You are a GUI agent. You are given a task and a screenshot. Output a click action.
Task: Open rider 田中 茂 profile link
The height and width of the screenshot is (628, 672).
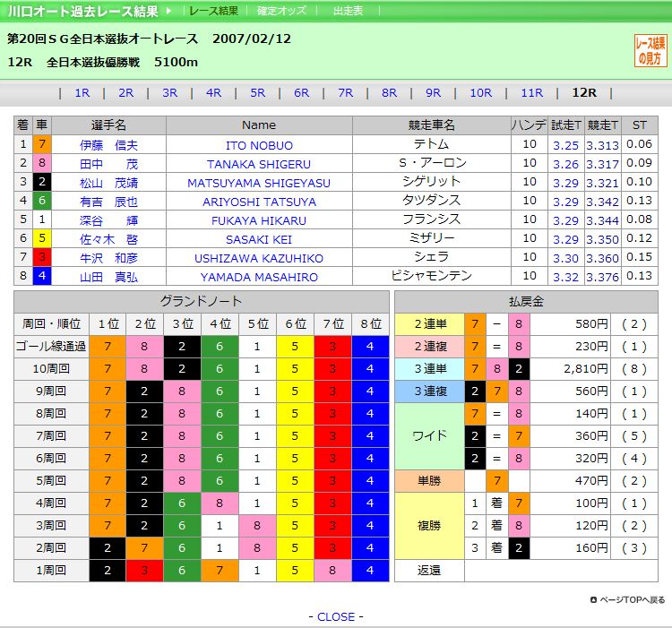108,164
